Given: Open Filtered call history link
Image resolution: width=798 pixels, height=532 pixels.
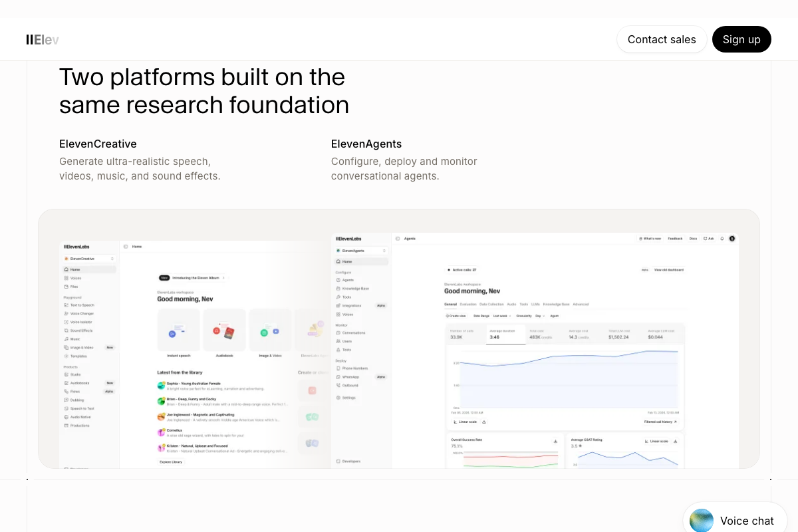Looking at the screenshot, I should 660,422.
